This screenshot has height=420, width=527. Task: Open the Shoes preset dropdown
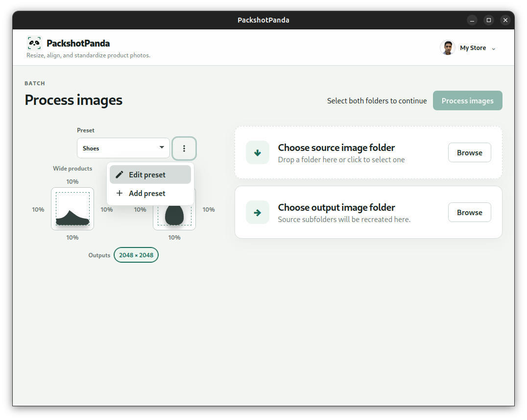[123, 148]
